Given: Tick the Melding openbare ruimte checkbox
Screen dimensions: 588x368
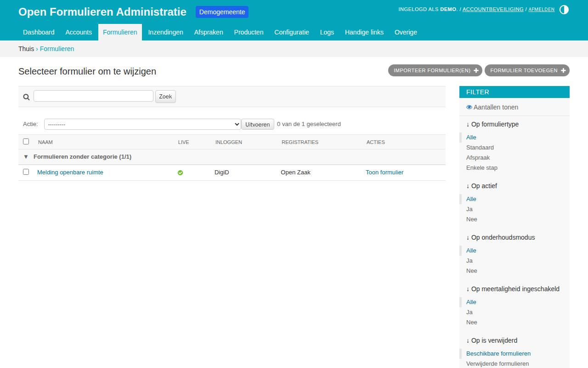Looking at the screenshot, I should (x=26, y=172).
